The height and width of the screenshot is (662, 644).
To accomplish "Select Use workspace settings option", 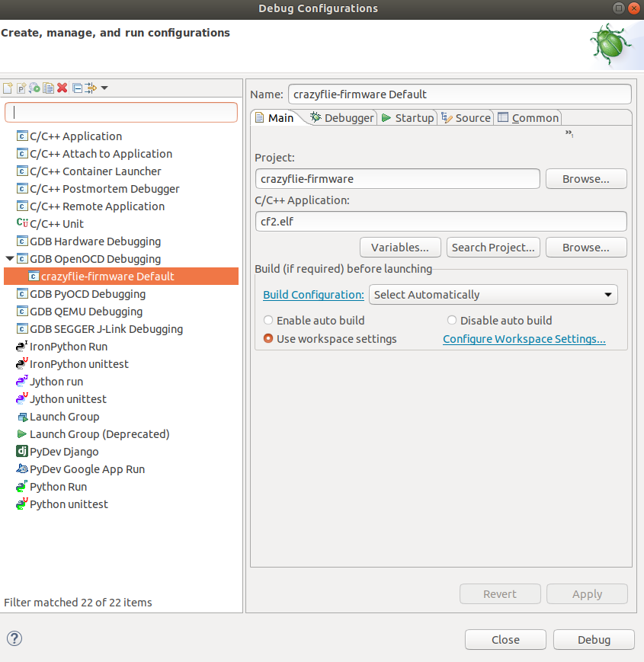I will [268, 338].
